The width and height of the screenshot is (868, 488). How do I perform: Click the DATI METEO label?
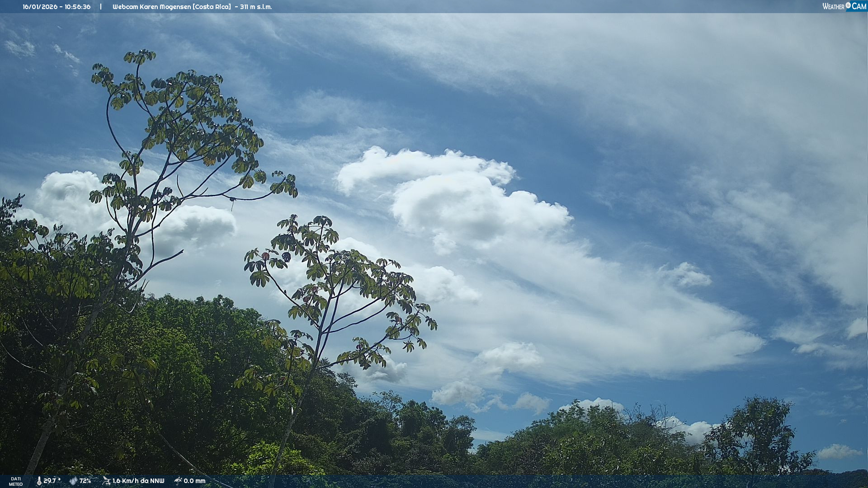click(16, 481)
